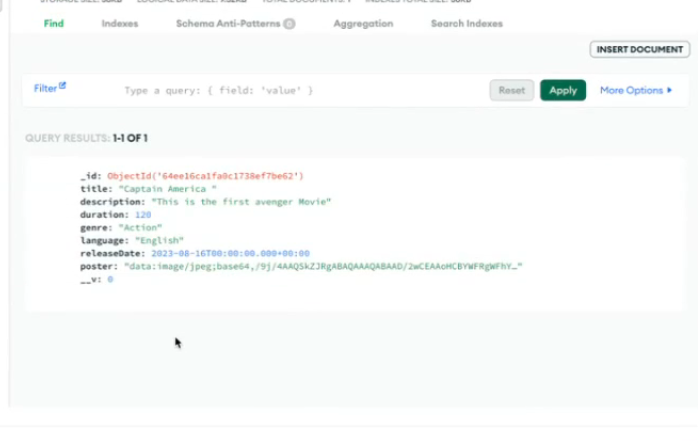Select the title value "Captain America "

[167, 189]
